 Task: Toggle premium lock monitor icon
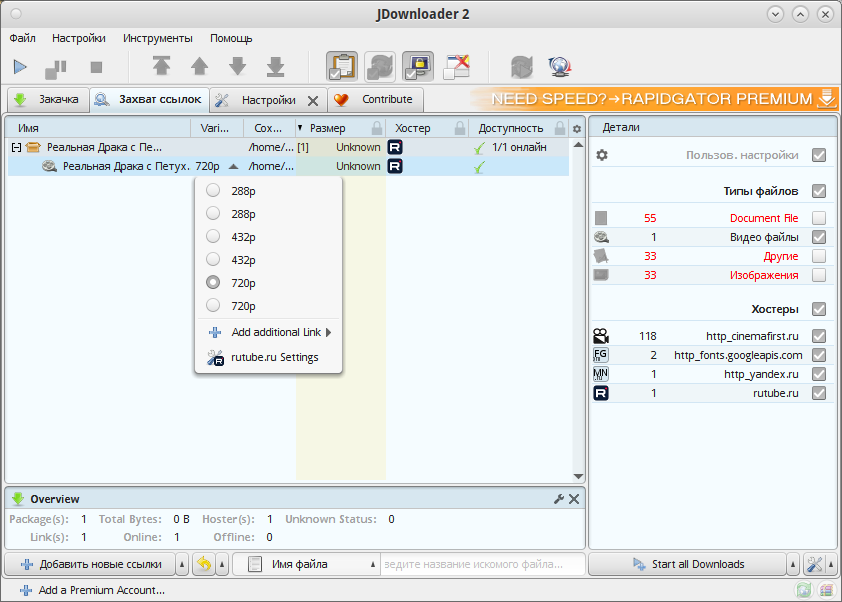[418, 67]
